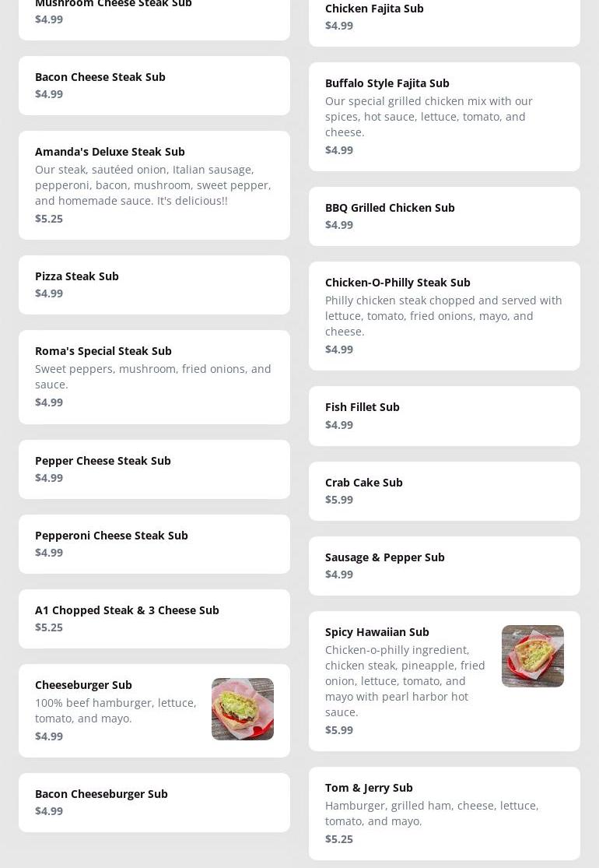The image size is (599, 868).
Task: Select the Bacon Cheese Steak Sub item
Action: click(x=154, y=86)
